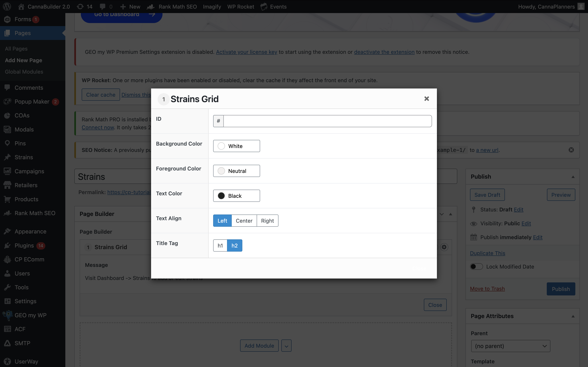Open the Products cart menu item
Image resolution: width=588 pixels, height=367 pixels.
coord(26,199)
